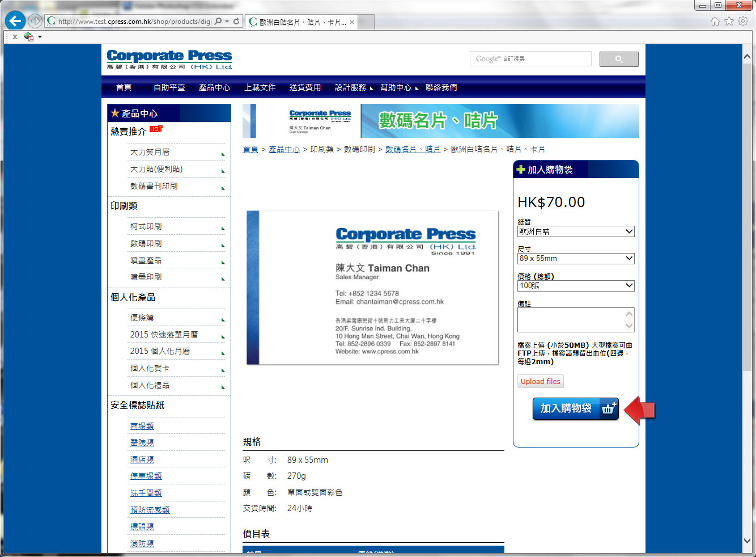Click the 備註 remarks text area
This screenshot has width=756, height=557.
pyautogui.click(x=571, y=320)
